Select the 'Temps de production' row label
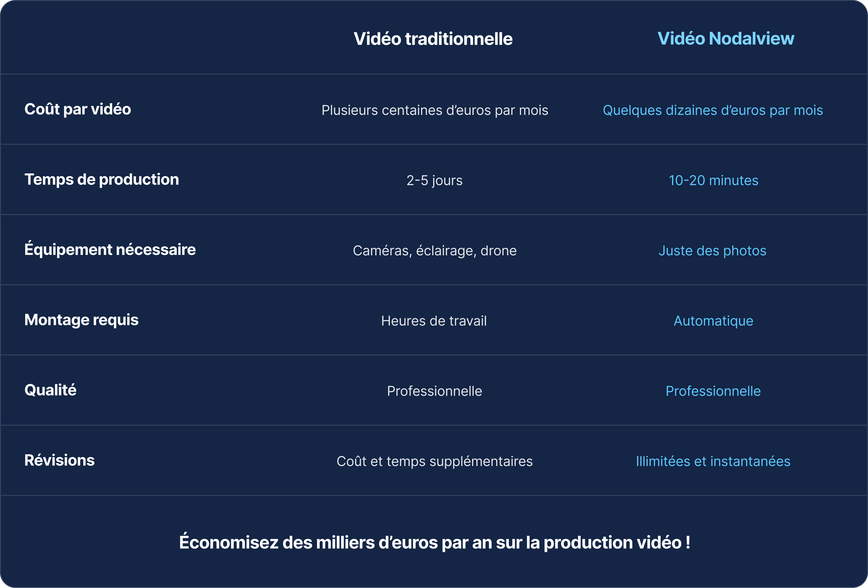Image resolution: width=868 pixels, height=588 pixels. (x=102, y=179)
